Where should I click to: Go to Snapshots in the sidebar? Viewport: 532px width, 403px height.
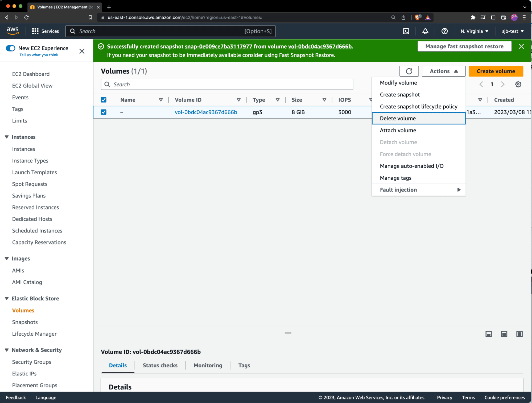pos(25,322)
